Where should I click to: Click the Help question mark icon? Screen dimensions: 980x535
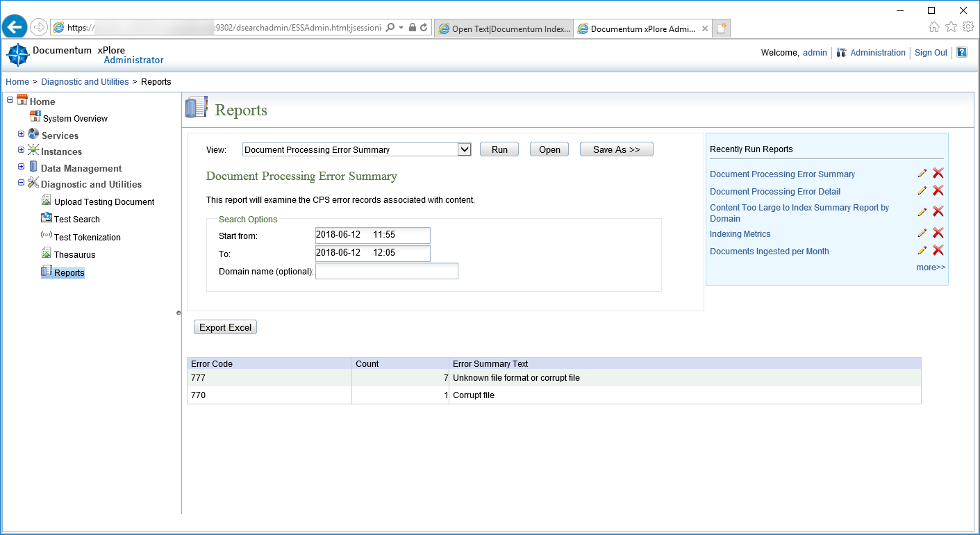tap(962, 52)
